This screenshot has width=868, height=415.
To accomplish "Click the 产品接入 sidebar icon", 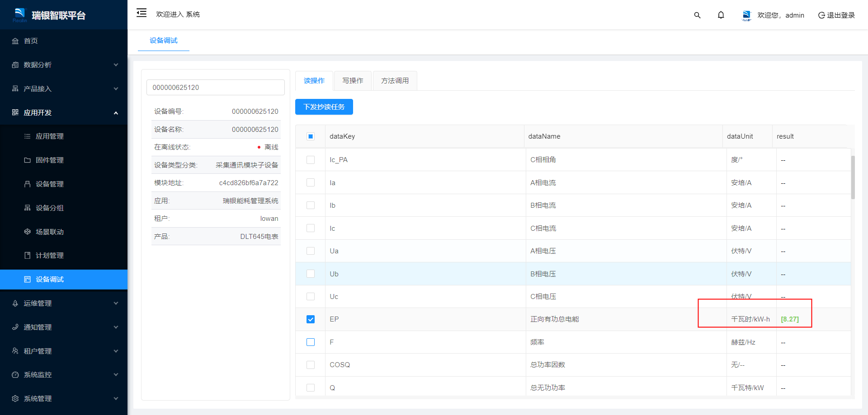I will (15, 89).
